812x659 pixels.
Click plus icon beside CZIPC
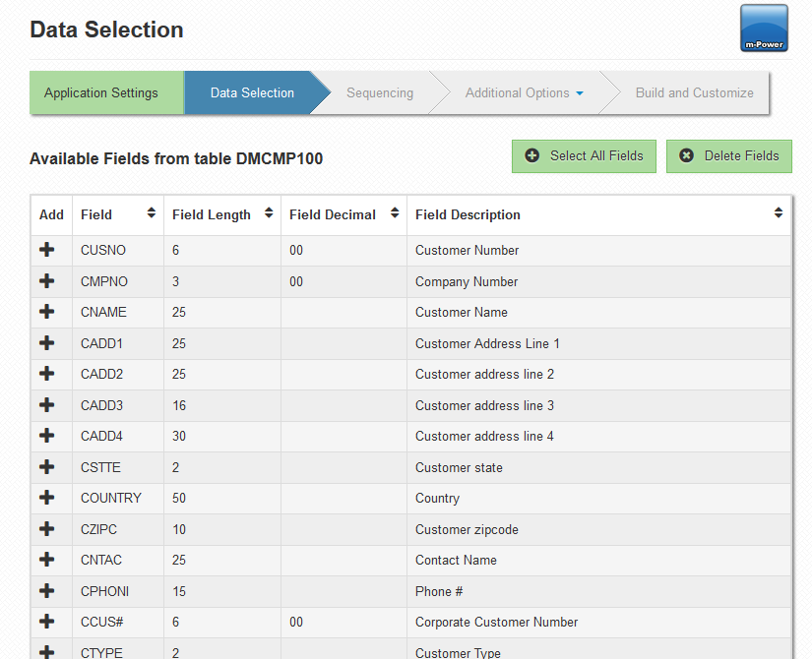click(46, 529)
